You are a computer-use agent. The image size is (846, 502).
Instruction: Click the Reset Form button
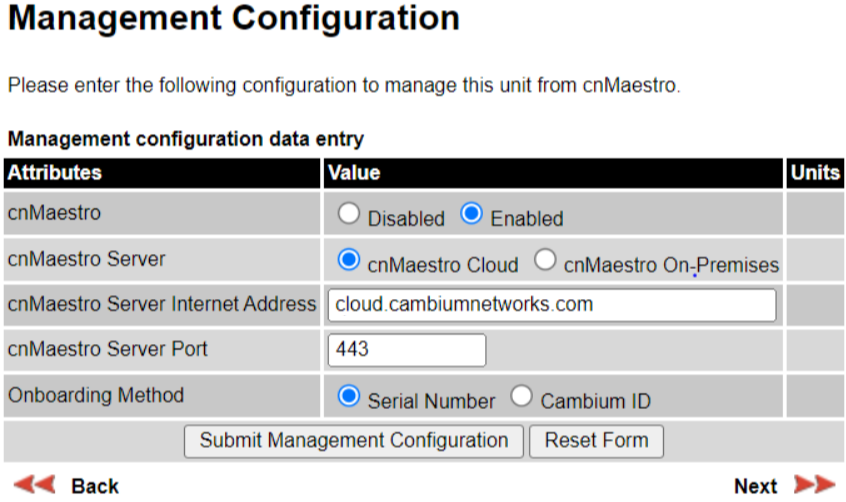tap(596, 441)
